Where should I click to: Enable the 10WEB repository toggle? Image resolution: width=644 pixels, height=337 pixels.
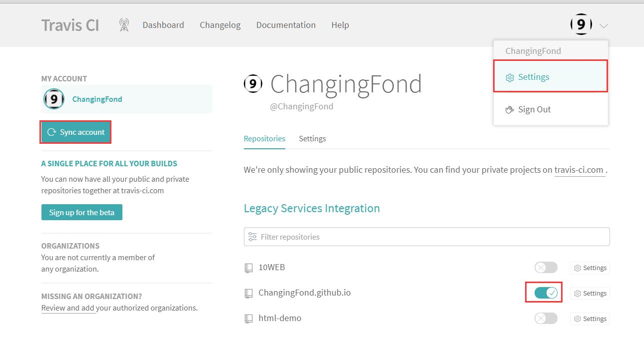point(546,268)
